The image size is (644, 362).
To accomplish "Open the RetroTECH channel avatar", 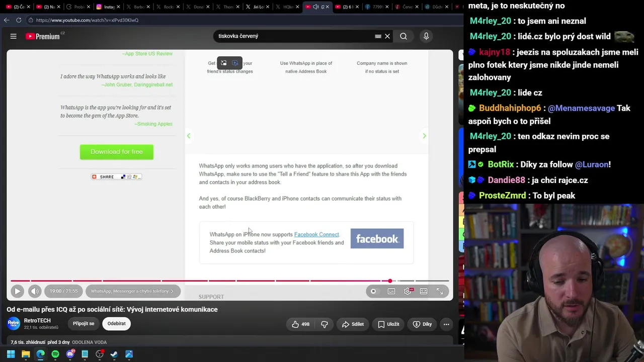I will tap(14, 323).
